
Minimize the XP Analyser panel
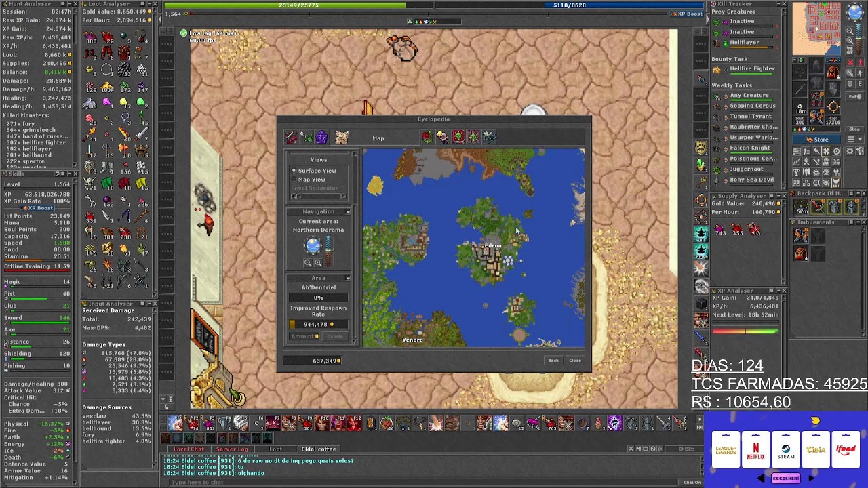[778, 291]
